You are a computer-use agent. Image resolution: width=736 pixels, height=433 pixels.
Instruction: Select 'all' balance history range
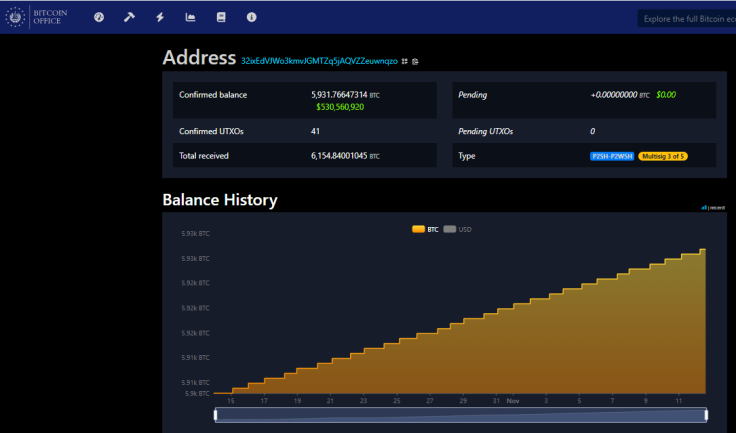(704, 208)
